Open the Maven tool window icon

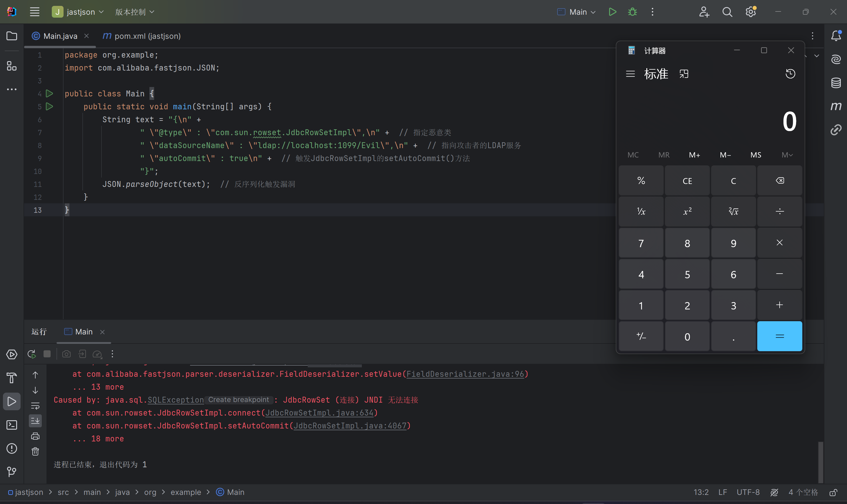click(x=836, y=106)
